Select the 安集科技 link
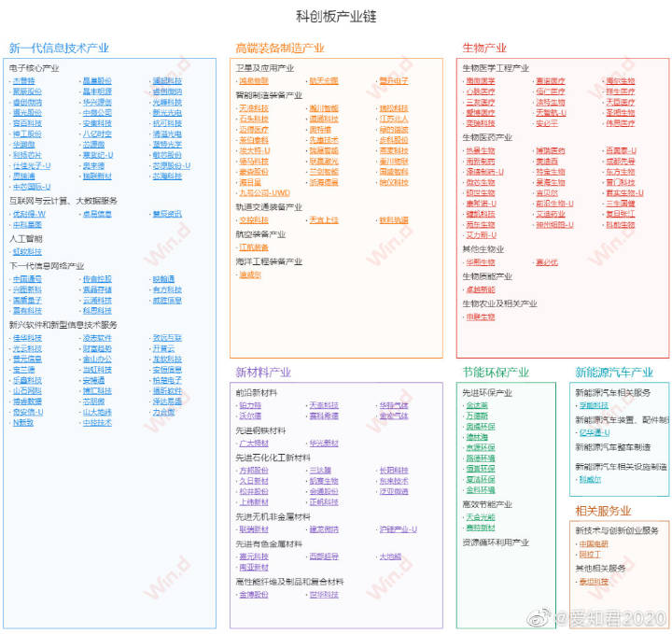Image resolution: width=672 pixels, height=634 pixels. pos(97,123)
